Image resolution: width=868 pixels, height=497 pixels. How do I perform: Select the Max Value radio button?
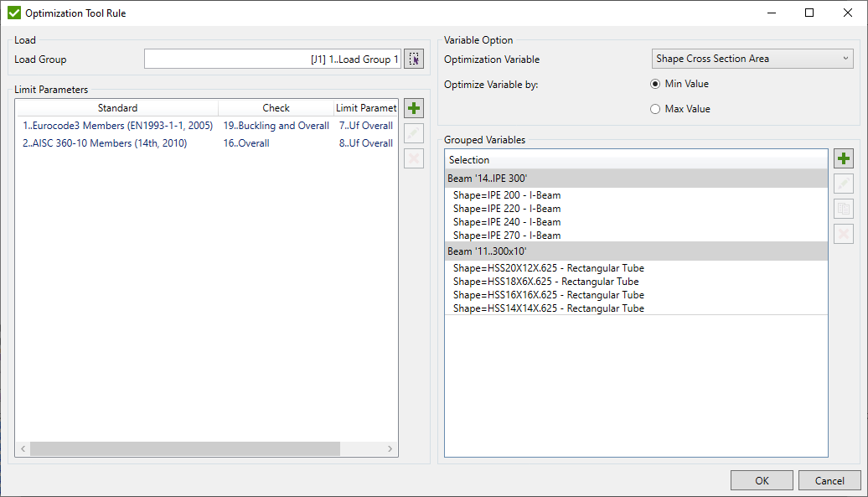click(655, 108)
